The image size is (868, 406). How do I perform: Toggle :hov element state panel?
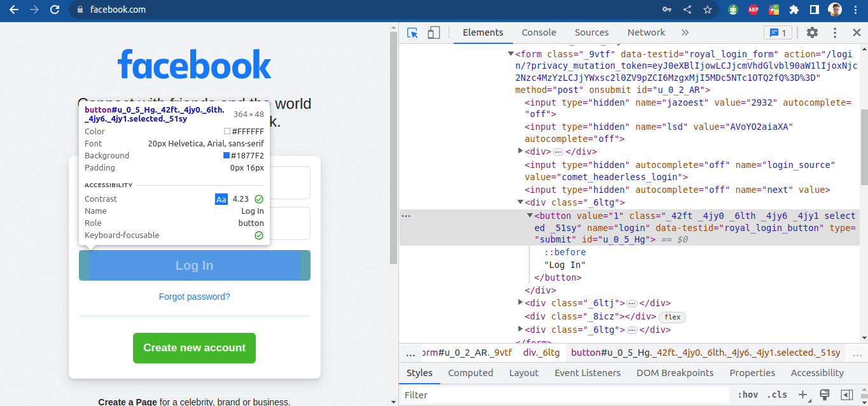click(748, 395)
